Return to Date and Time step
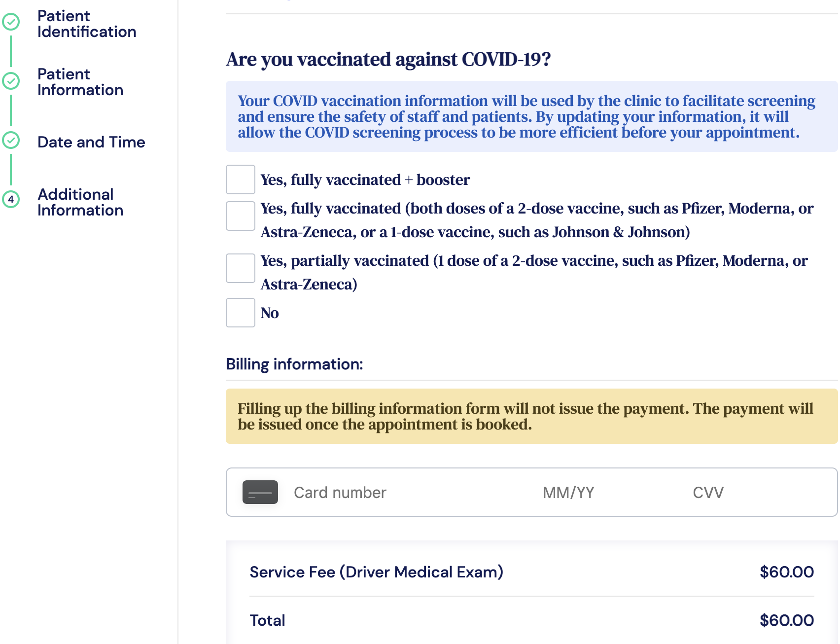Screen dimensions: 840x644 point(91,142)
